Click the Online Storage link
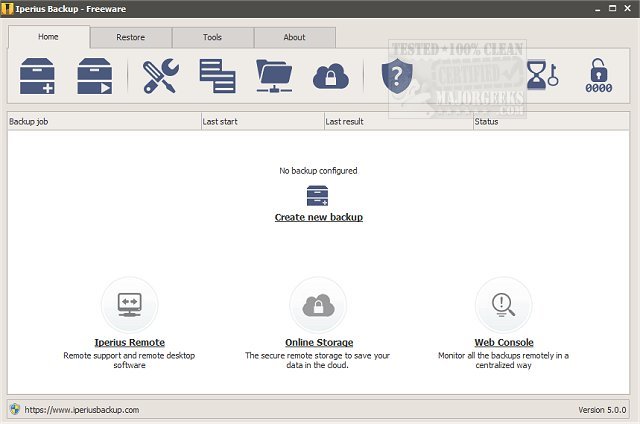 [x=318, y=342]
